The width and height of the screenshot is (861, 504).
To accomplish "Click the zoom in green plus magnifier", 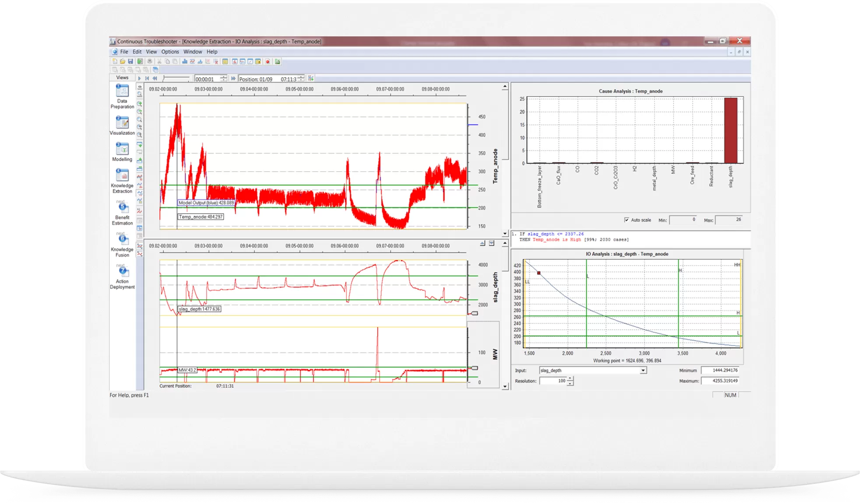I will (x=139, y=104).
